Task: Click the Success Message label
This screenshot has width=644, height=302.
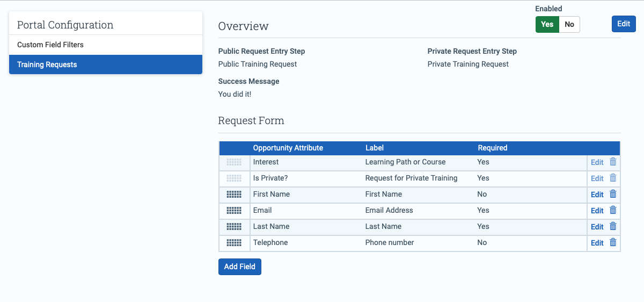Action: (249, 81)
